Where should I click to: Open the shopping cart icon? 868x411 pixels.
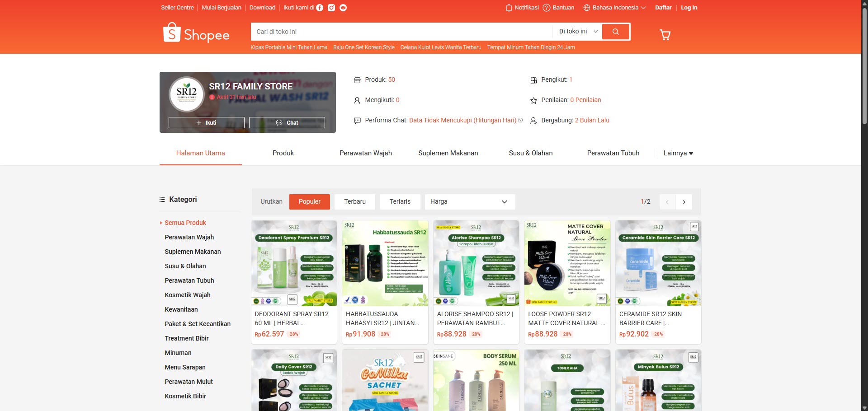[665, 35]
